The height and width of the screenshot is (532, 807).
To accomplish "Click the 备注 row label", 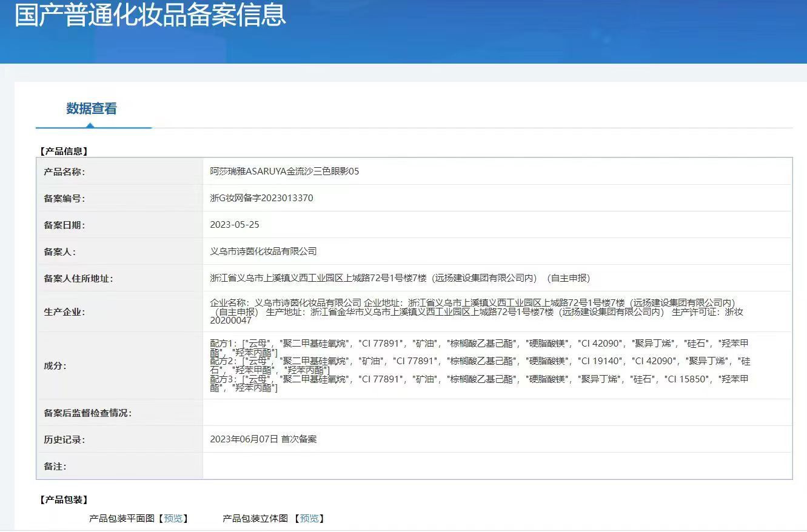I will click(x=55, y=467).
